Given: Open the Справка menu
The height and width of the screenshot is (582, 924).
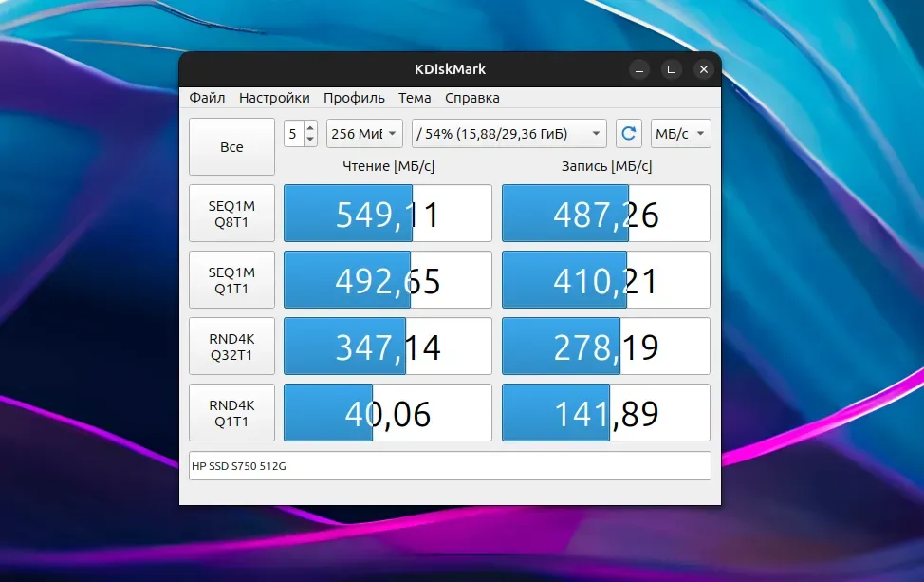Looking at the screenshot, I should 472,98.
